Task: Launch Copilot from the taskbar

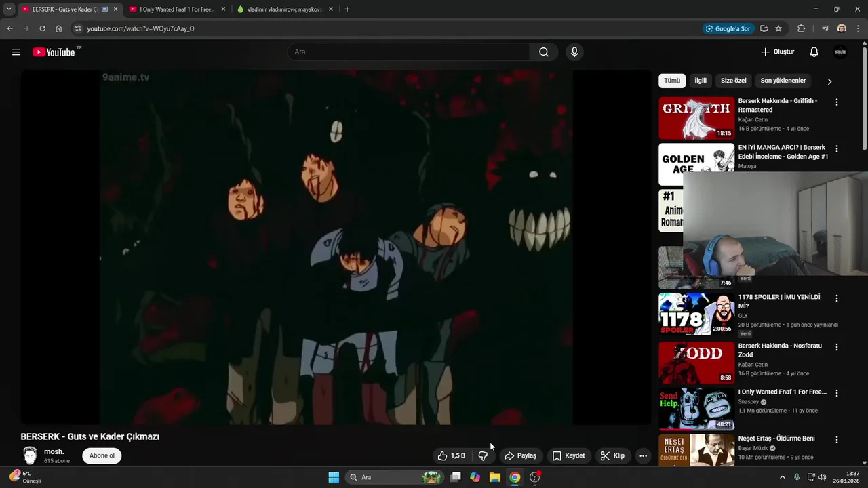Action: [475, 477]
